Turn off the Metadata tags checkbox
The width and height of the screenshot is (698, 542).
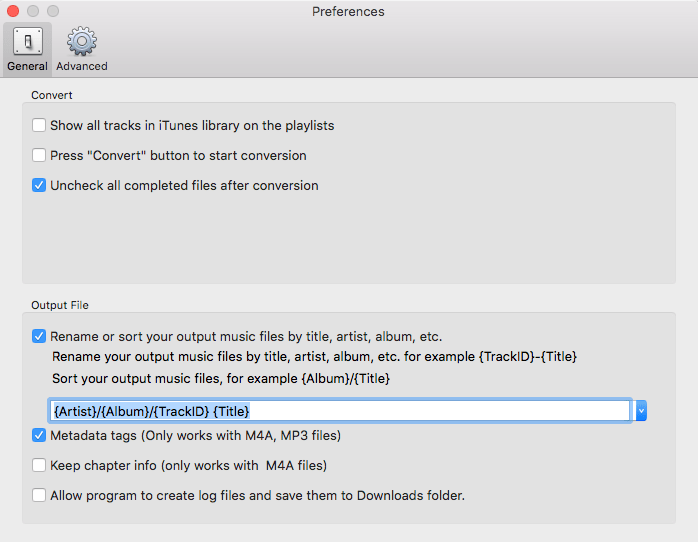point(39,435)
